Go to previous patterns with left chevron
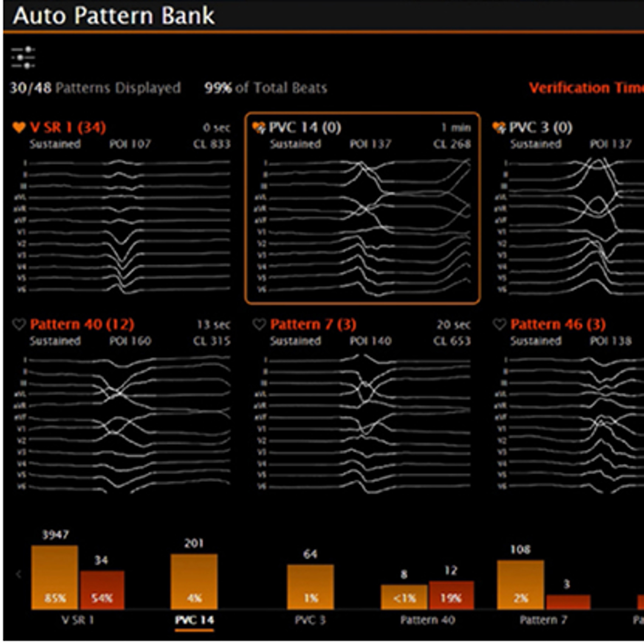 tap(19, 574)
